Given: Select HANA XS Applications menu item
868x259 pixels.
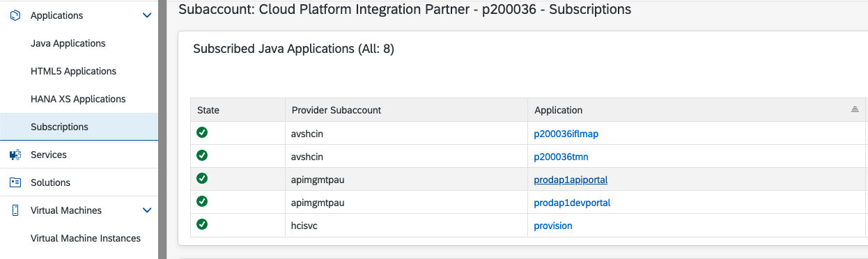Looking at the screenshot, I should (x=78, y=99).
